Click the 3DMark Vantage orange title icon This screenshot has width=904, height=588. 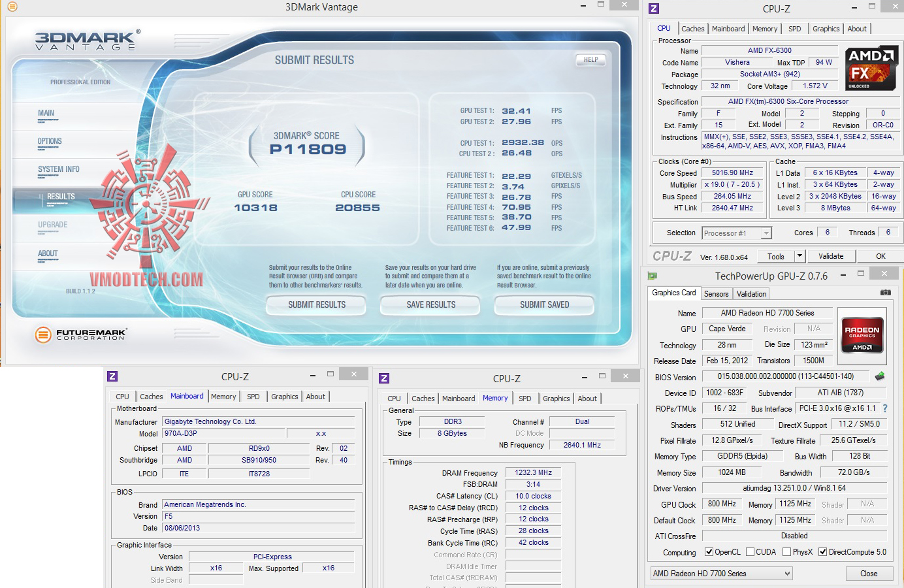tap(12, 7)
